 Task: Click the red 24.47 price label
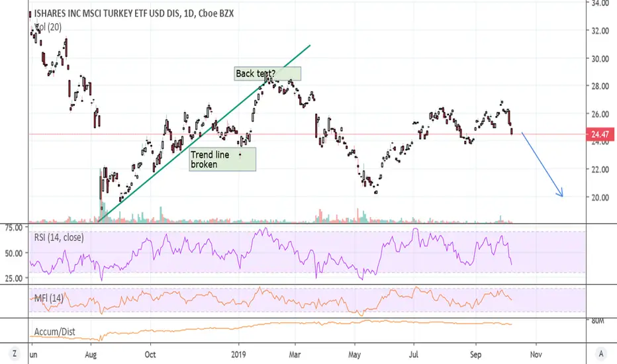click(x=600, y=134)
